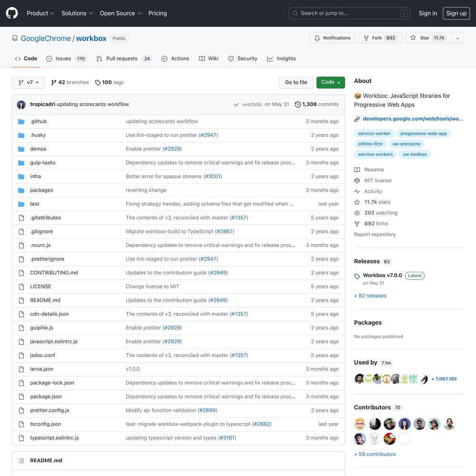
Task: Click the green commit status checkmark
Action: point(236,104)
